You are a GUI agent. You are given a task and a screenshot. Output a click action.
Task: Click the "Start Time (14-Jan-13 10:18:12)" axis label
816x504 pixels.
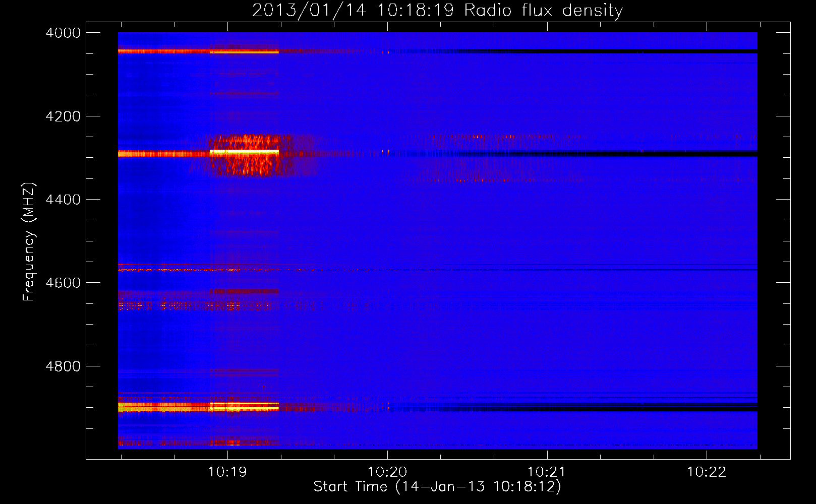(437, 486)
